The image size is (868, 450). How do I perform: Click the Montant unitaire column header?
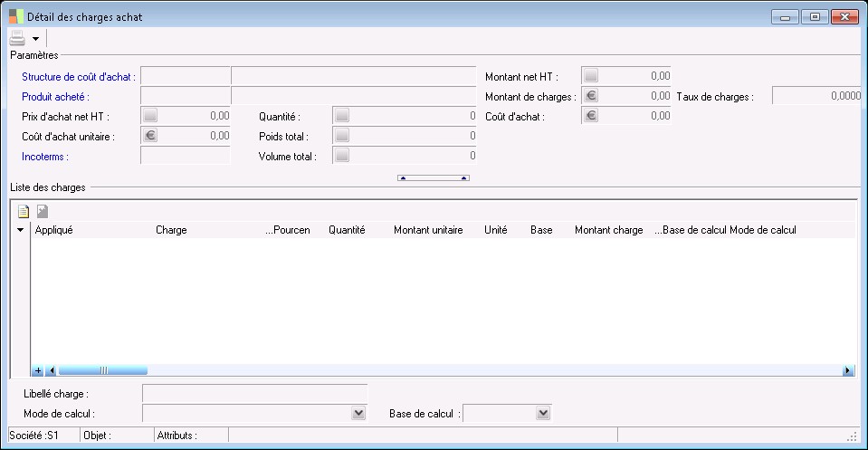click(x=428, y=230)
